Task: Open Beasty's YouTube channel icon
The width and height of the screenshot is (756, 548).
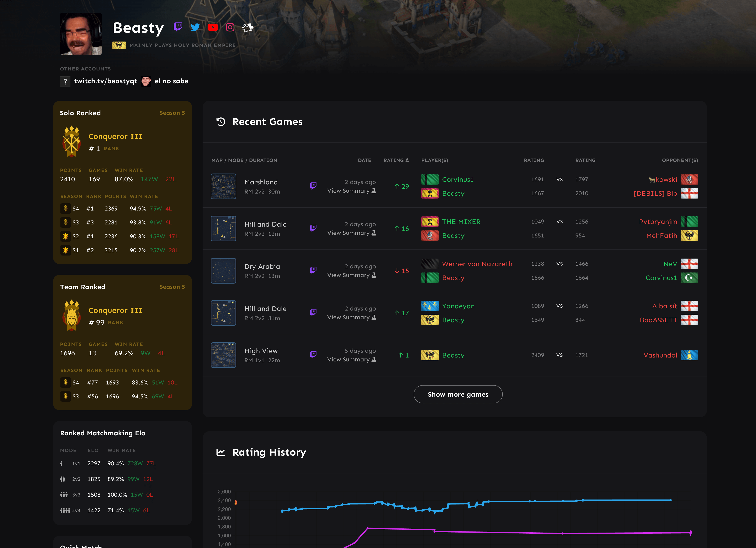Action: coord(213,27)
